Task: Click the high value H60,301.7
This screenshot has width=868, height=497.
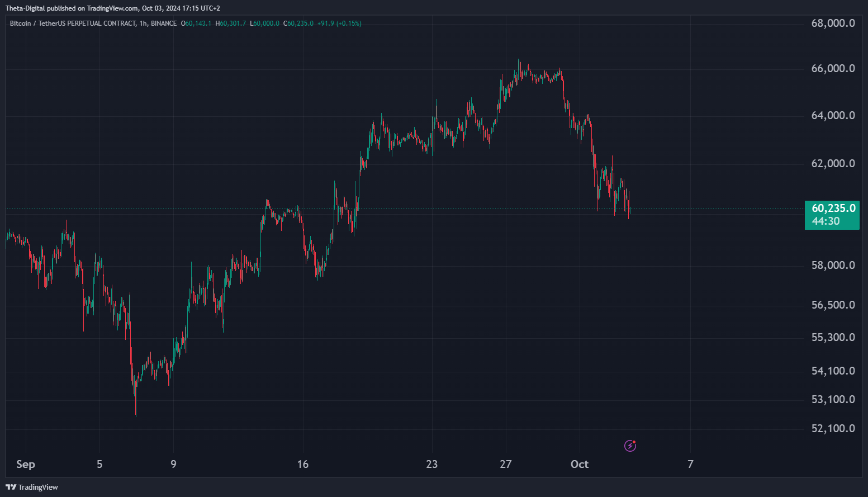Action: click(231, 23)
